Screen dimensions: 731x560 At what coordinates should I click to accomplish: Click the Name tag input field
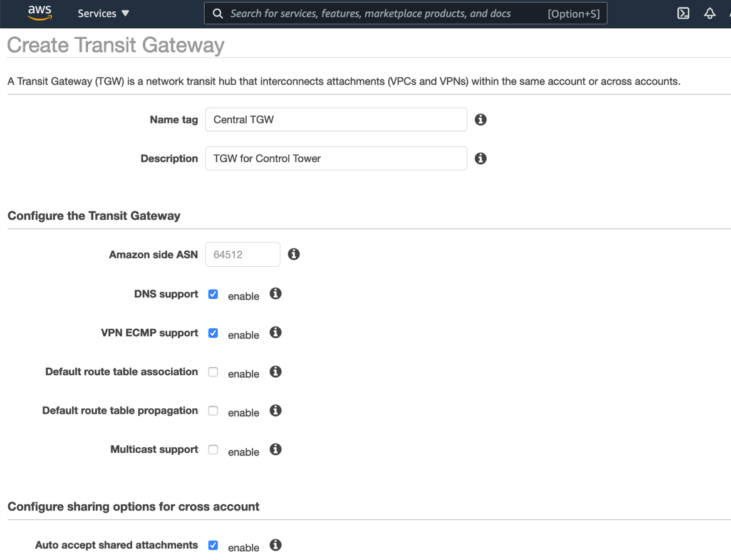click(x=336, y=119)
